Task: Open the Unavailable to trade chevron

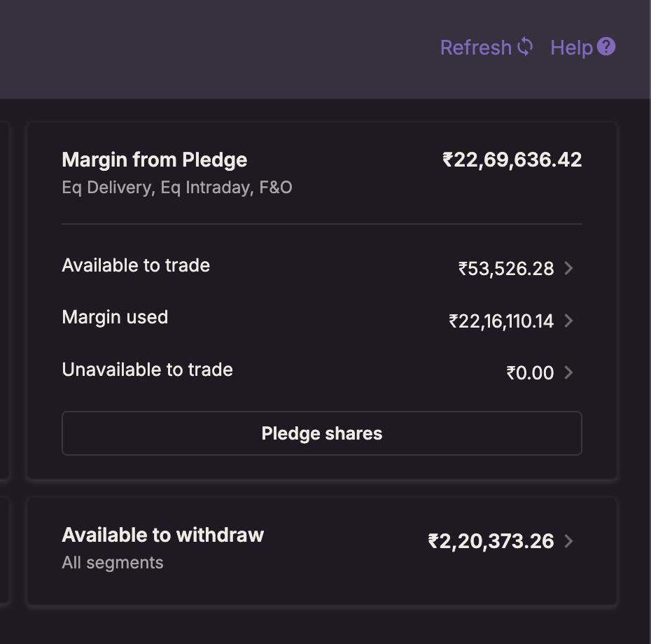Action: (x=568, y=372)
